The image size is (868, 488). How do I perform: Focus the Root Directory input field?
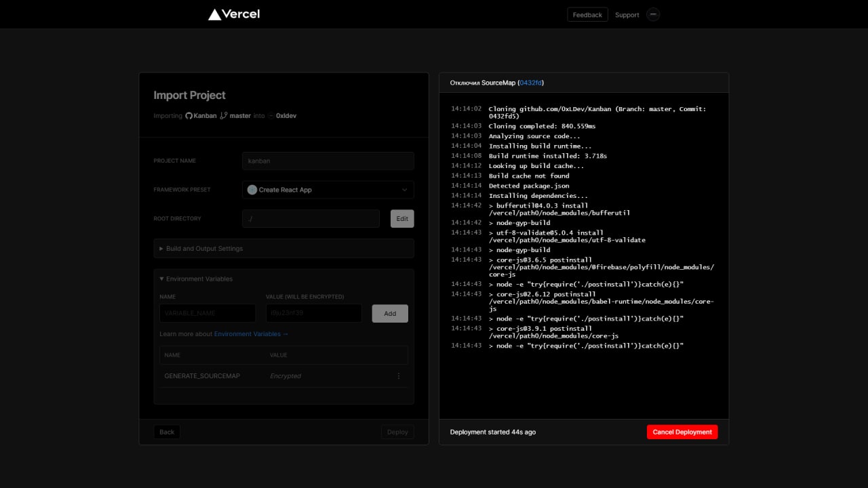pos(311,219)
